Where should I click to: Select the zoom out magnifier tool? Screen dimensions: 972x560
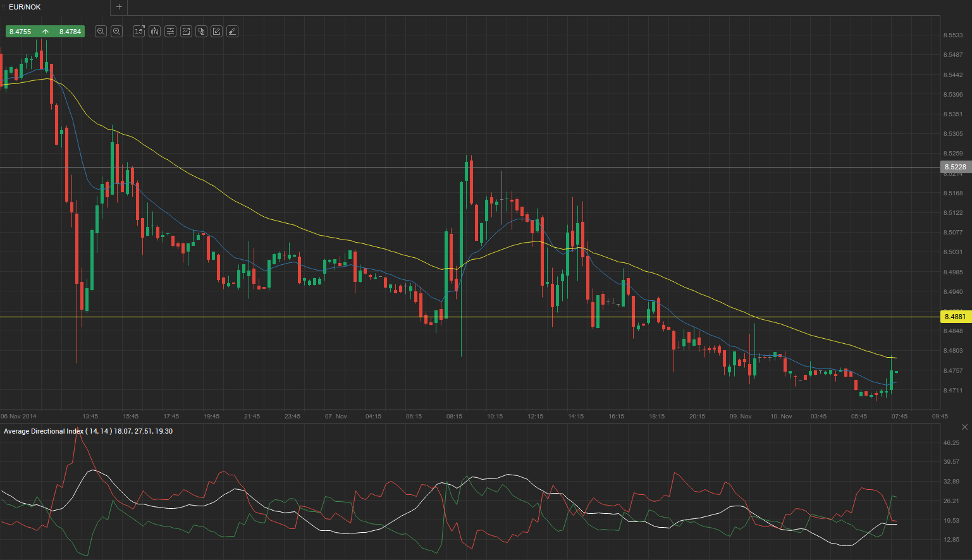(101, 31)
